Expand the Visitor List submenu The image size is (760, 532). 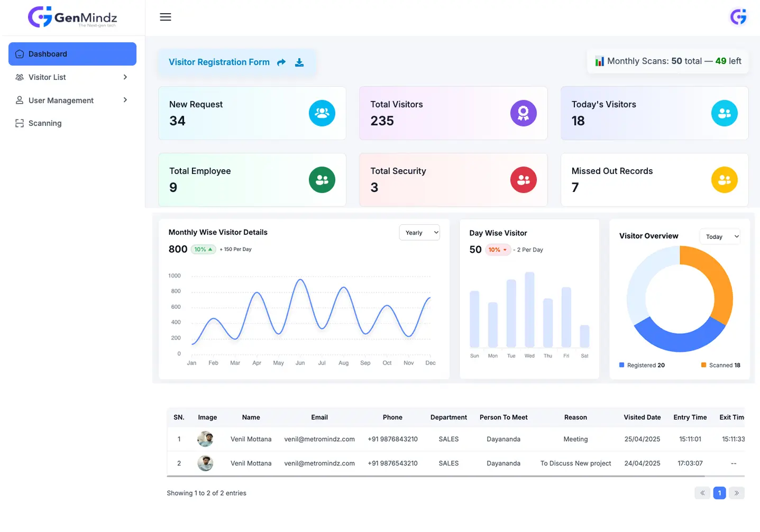click(72, 77)
